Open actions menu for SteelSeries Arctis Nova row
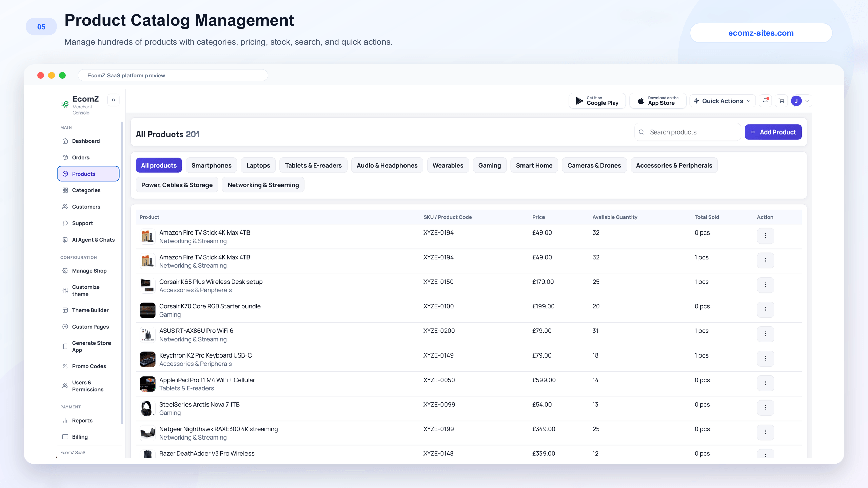The height and width of the screenshot is (488, 868). (x=766, y=408)
